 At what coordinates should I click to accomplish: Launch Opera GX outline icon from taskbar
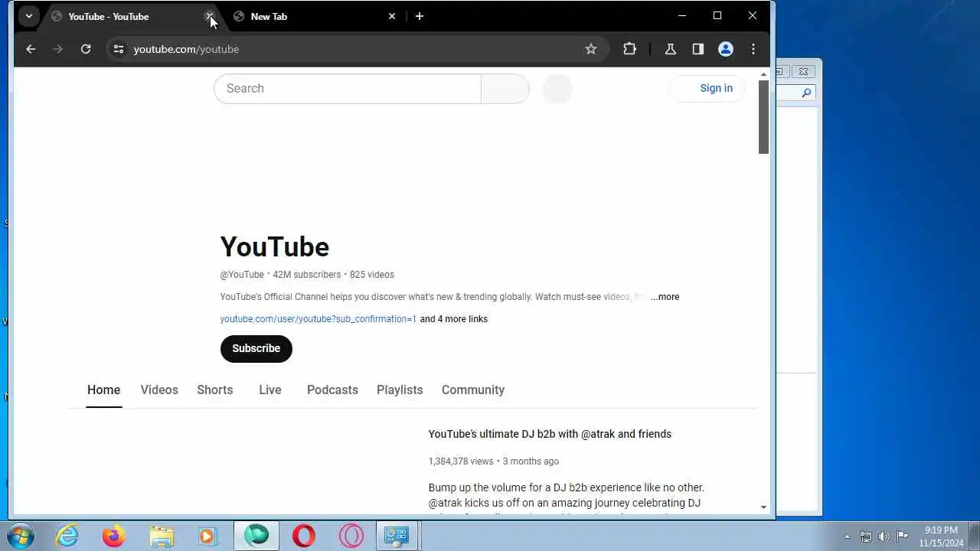[351, 536]
